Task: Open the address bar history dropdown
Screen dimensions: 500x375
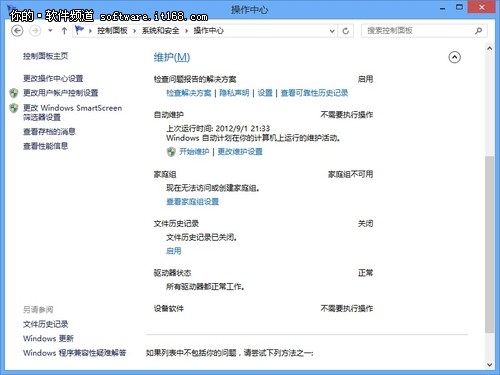Action: [x=332, y=31]
